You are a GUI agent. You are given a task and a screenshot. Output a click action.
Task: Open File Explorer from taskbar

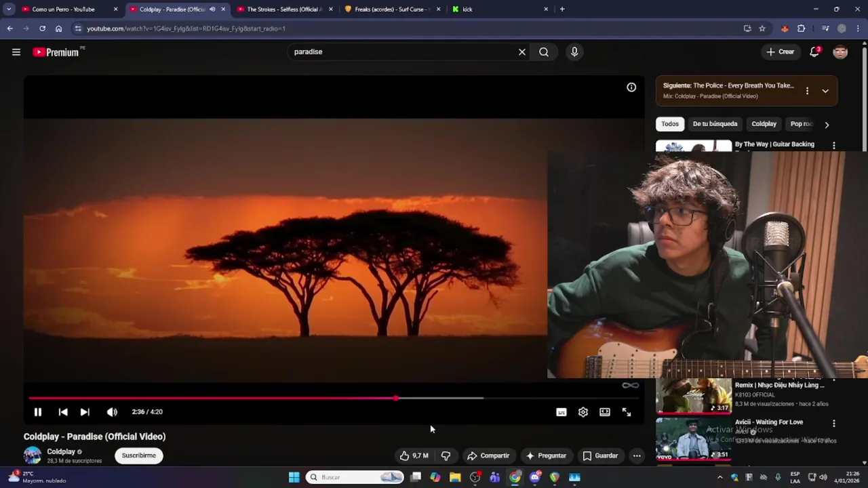[455, 477]
